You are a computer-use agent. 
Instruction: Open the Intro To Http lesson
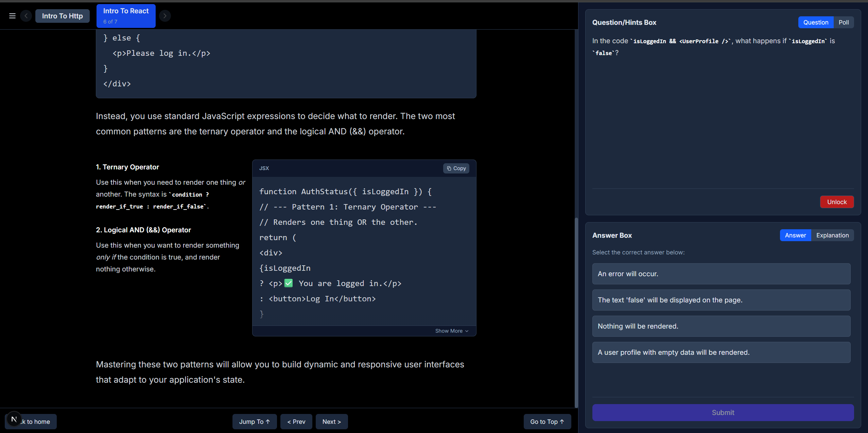[63, 16]
